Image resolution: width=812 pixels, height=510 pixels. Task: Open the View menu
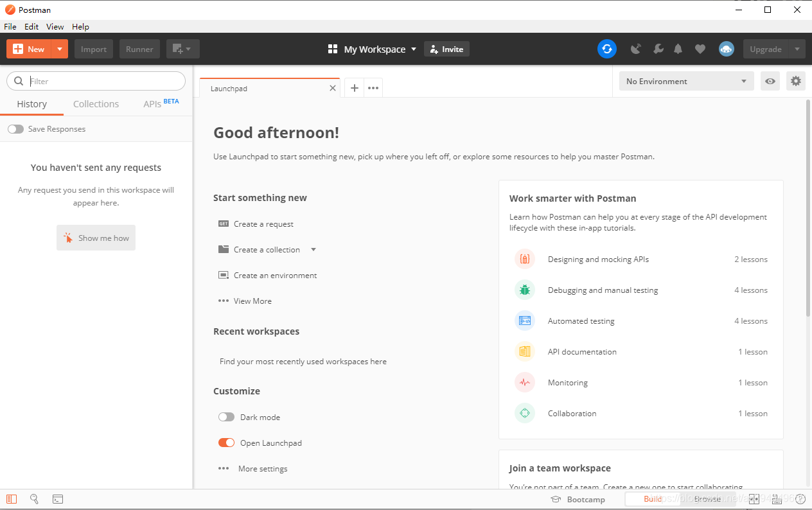(x=55, y=26)
